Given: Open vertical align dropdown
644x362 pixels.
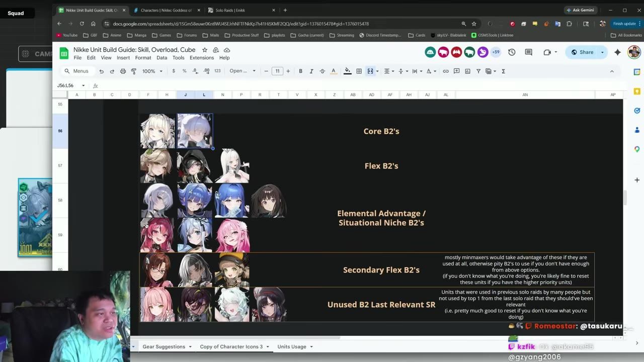Looking at the screenshot, I should click(x=403, y=71).
